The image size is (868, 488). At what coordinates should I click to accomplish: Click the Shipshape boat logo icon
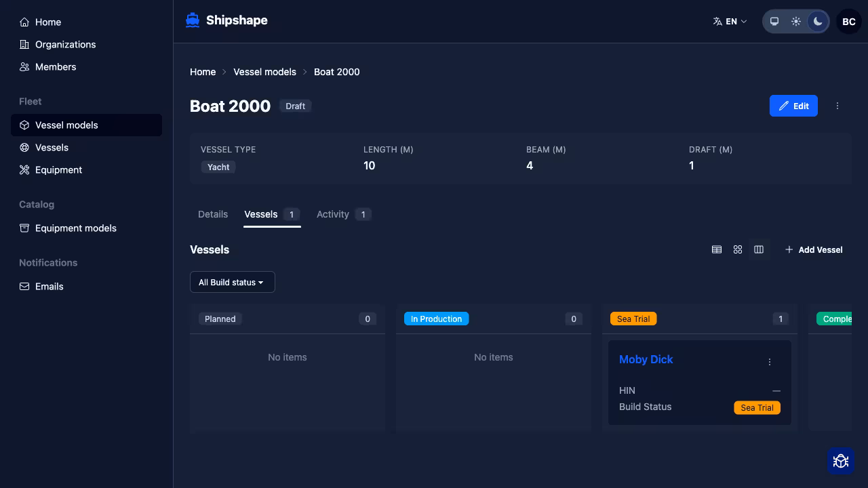click(x=193, y=20)
